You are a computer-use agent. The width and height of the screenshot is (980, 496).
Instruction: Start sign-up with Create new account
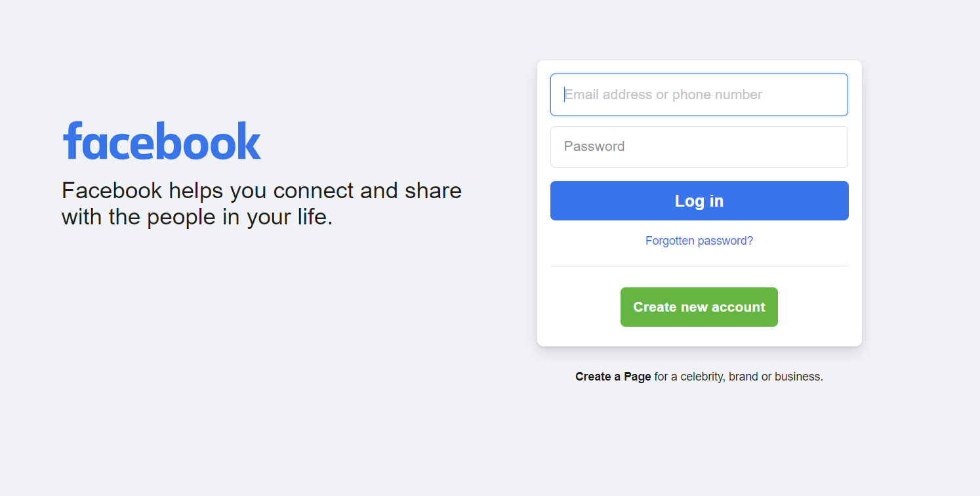[x=699, y=307]
